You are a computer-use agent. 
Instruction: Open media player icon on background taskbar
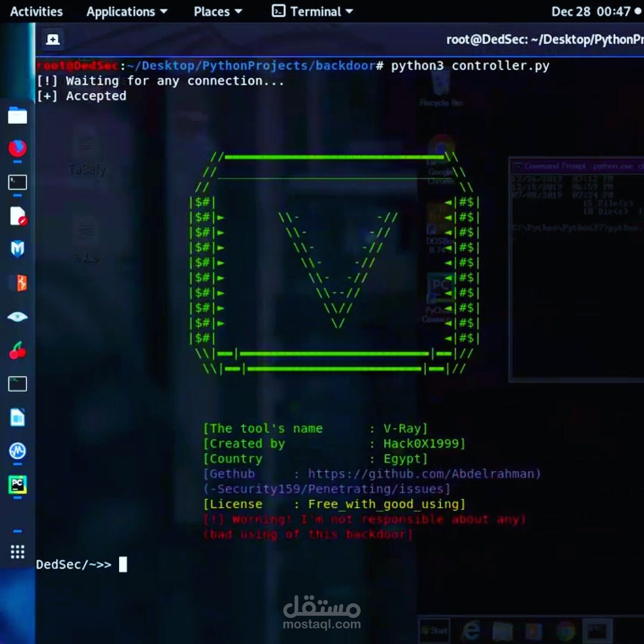pos(534,631)
